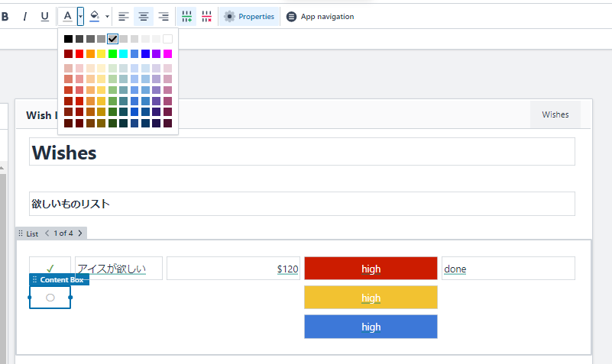Toggle underline formatting
This screenshot has width=612, height=364.
point(45,16)
